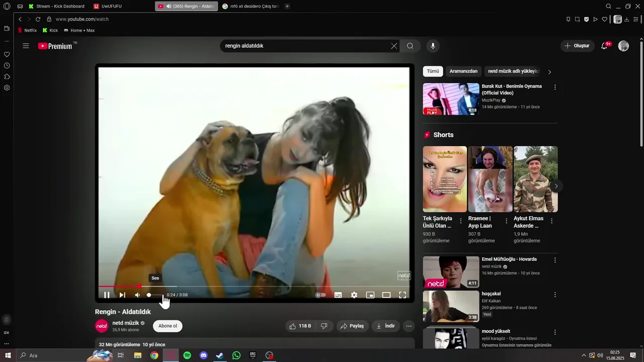Adjust the volume slider handle
This screenshot has height=362, width=644.
pyautogui.click(x=149, y=295)
